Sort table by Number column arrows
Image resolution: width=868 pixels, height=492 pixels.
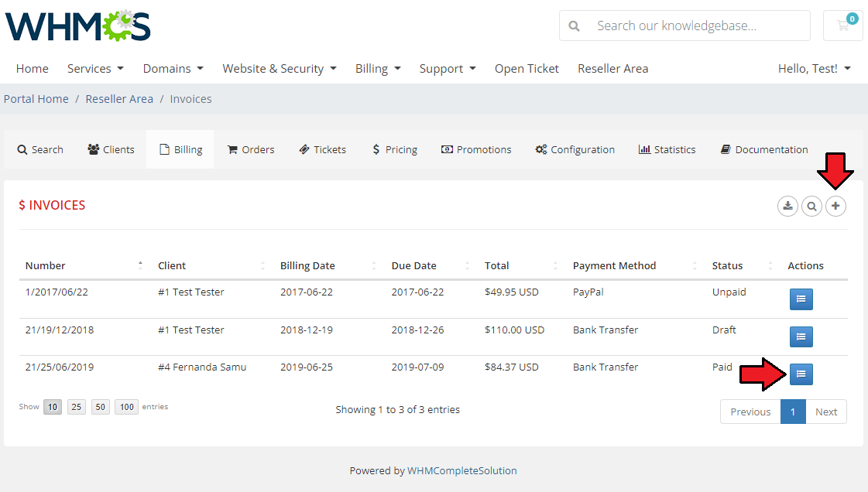[141, 265]
